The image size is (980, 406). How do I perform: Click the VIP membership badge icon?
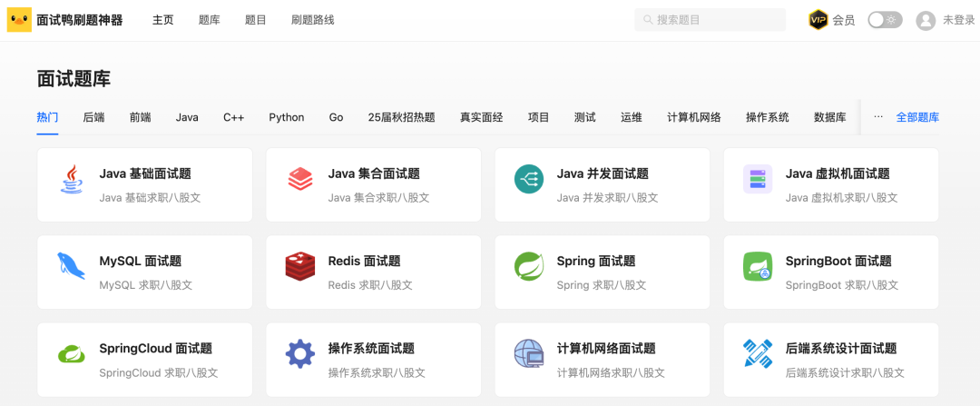pos(818,20)
